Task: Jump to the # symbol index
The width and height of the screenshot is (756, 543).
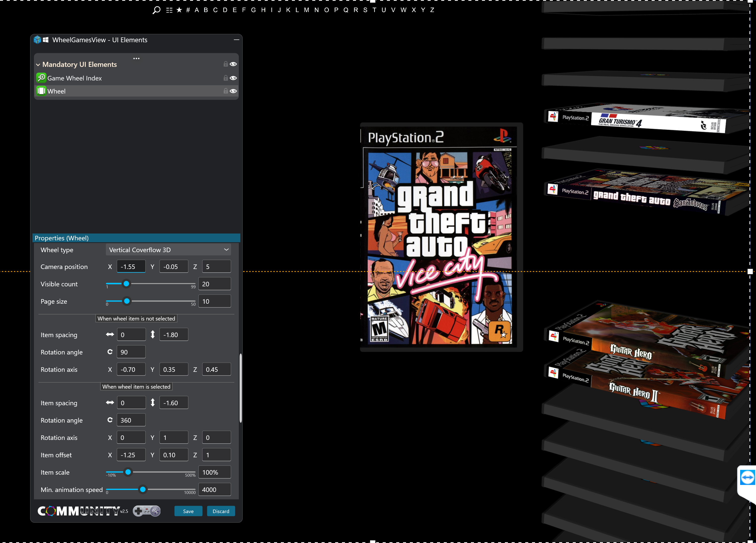Action: coord(188,10)
